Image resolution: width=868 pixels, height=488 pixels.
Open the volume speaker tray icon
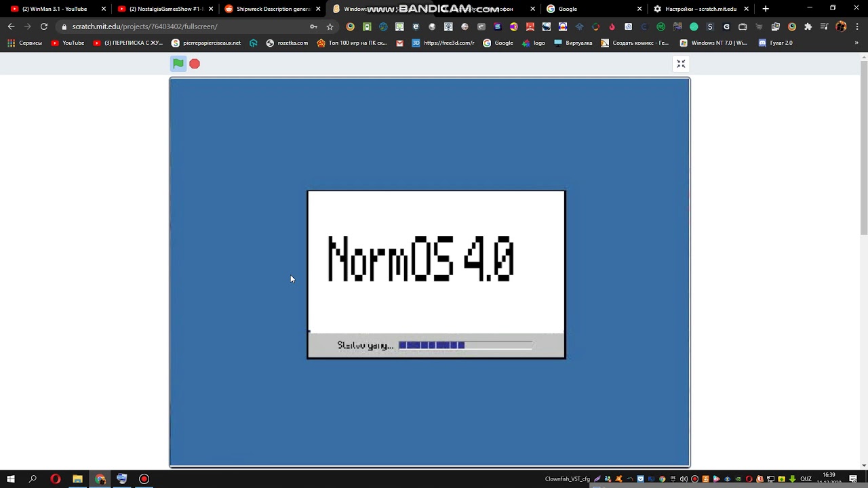tap(684, 479)
